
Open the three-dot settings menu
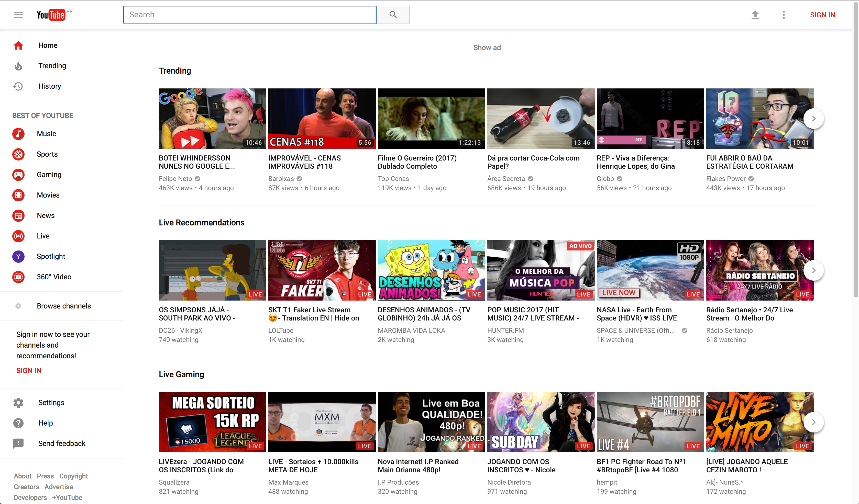(x=784, y=15)
